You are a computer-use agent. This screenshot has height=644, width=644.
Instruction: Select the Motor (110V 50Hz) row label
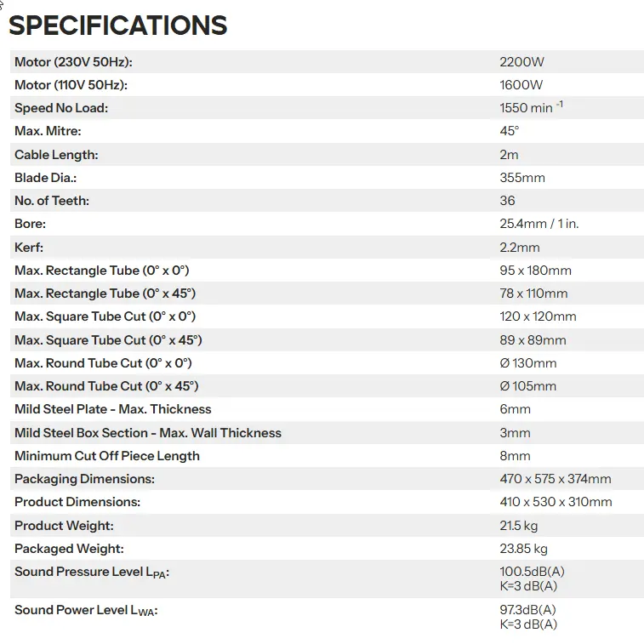[x=71, y=85]
